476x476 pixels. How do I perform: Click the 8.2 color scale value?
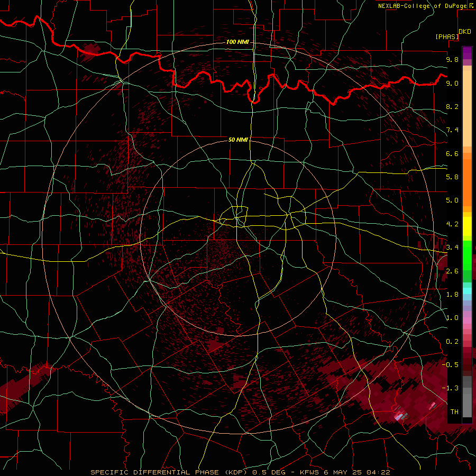pyautogui.click(x=452, y=106)
